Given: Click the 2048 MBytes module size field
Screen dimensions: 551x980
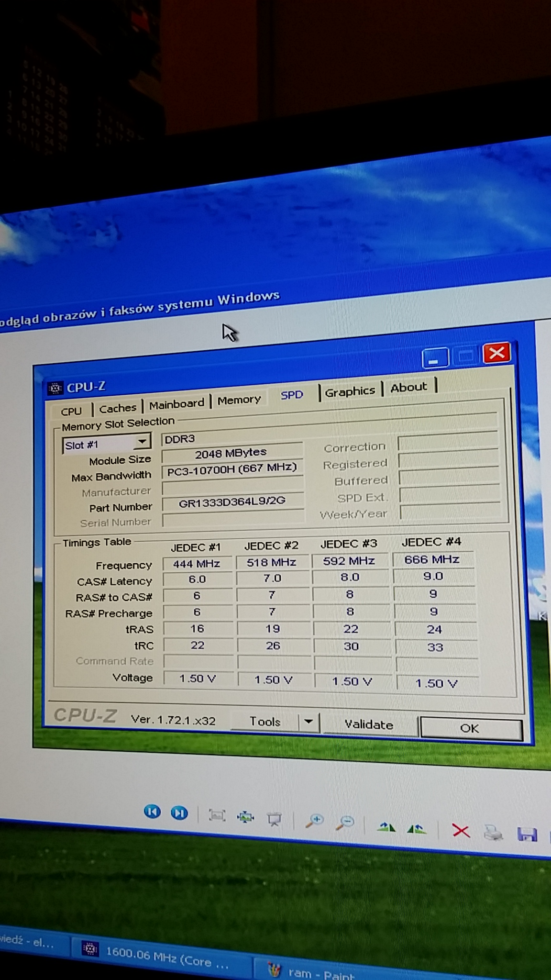Looking at the screenshot, I should pos(232,453).
